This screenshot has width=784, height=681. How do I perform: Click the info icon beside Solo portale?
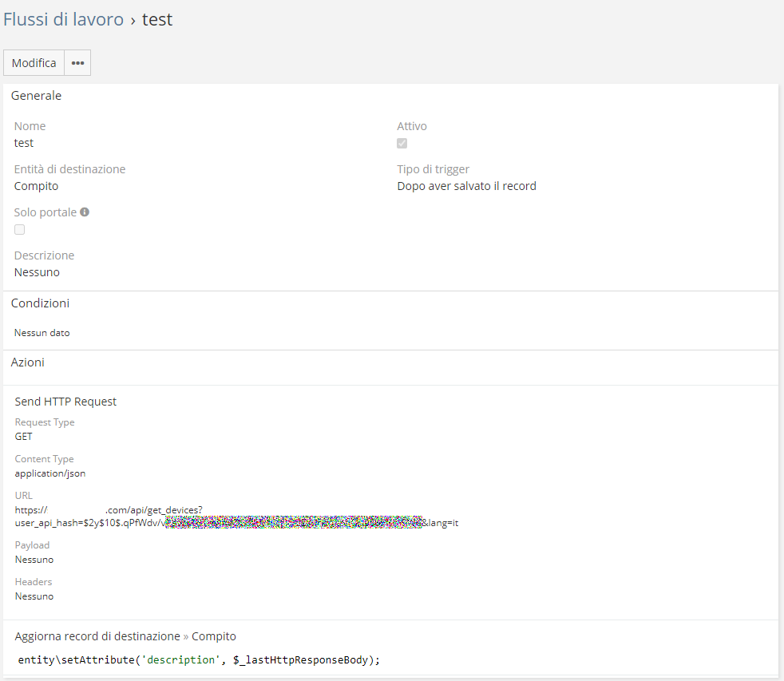pos(85,212)
